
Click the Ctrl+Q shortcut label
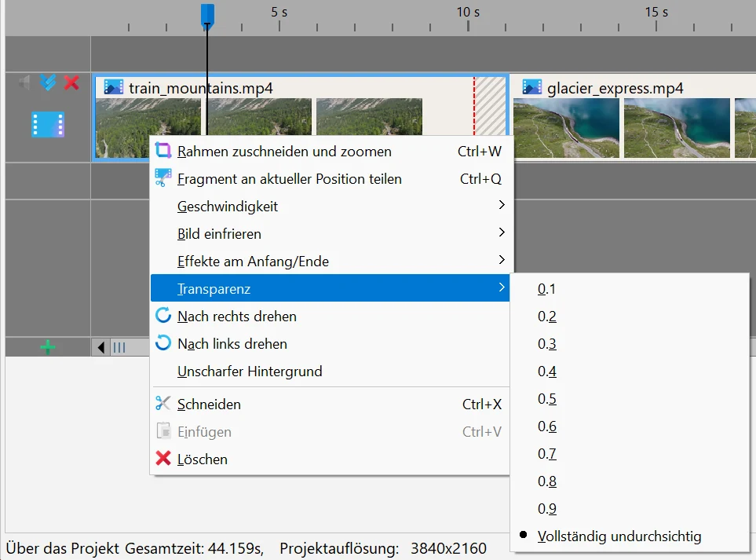tap(480, 179)
